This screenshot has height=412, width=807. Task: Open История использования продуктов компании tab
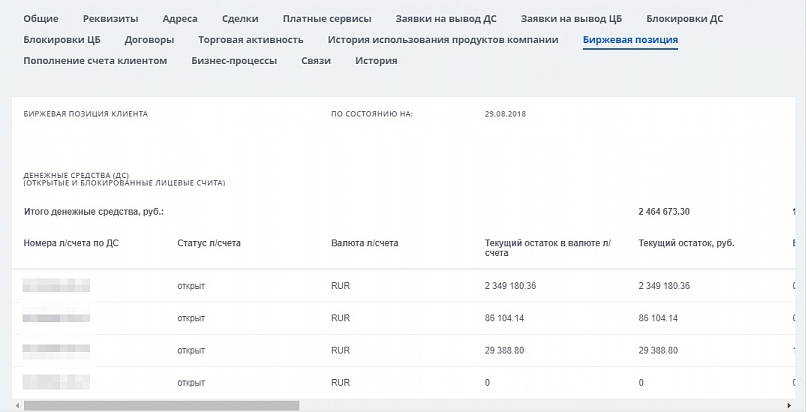point(443,40)
